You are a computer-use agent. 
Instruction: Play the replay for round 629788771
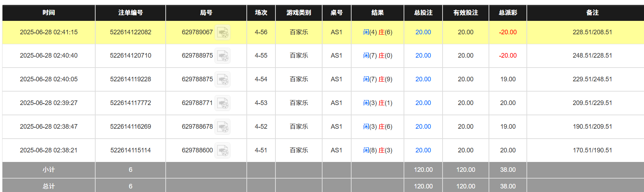click(x=223, y=103)
